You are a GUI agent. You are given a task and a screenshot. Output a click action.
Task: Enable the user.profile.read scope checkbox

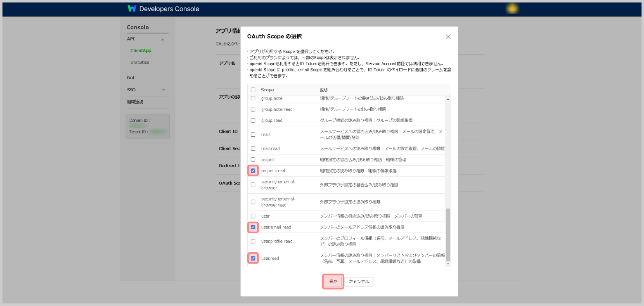(253, 241)
